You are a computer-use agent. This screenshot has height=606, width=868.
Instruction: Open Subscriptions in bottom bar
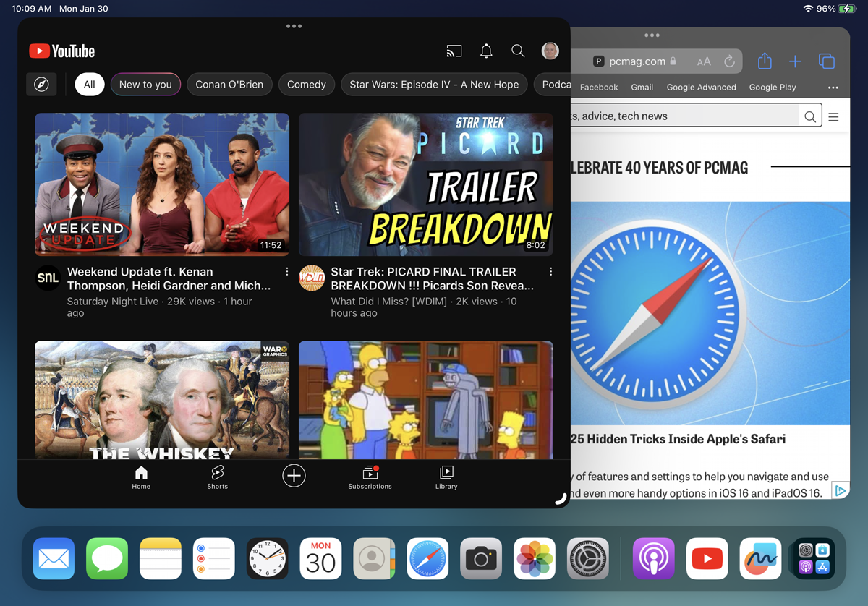[370, 477]
